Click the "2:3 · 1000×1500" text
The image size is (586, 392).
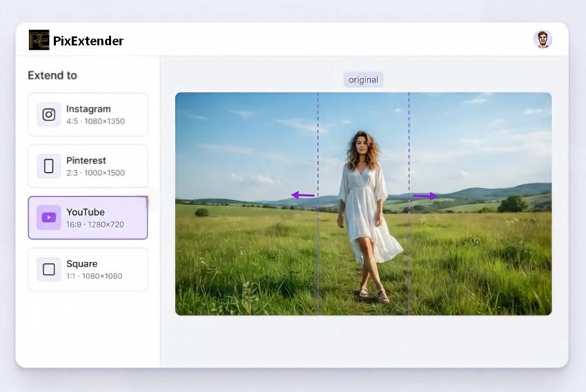click(x=95, y=173)
